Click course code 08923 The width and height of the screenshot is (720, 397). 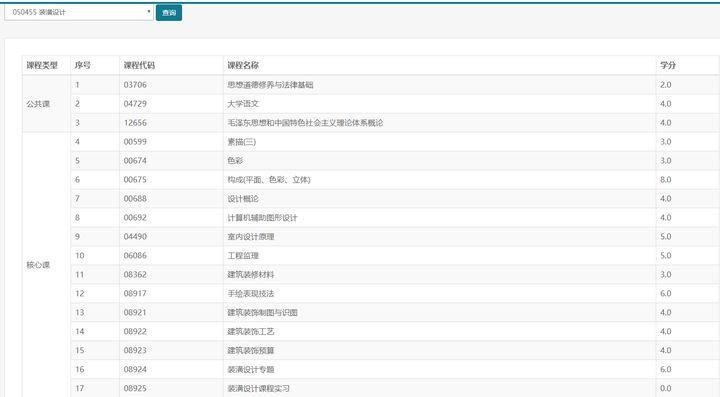pos(135,350)
